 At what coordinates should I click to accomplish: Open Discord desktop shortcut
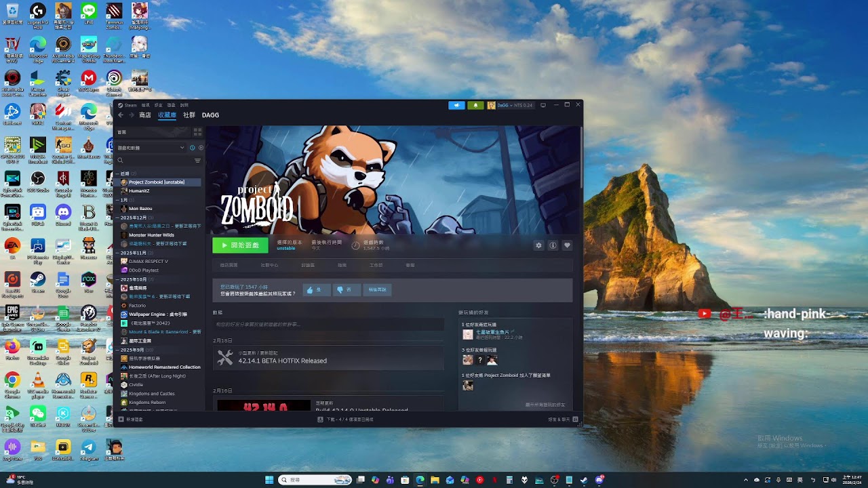tap(63, 215)
